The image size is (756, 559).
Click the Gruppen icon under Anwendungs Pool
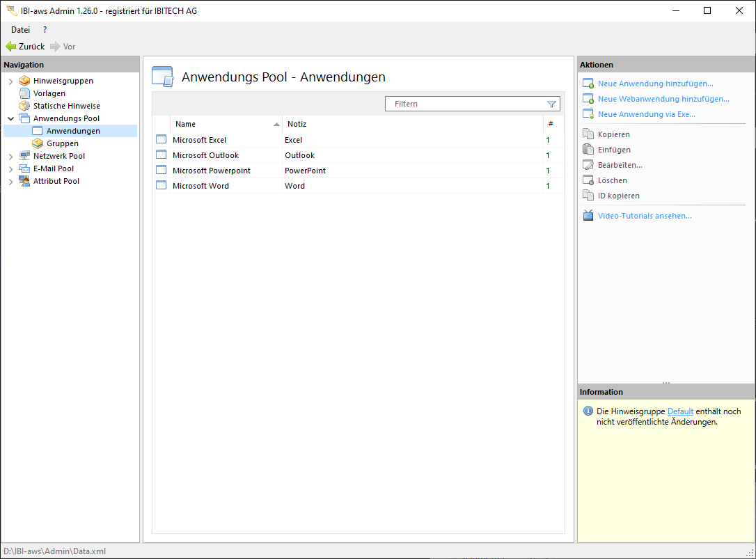[38, 143]
